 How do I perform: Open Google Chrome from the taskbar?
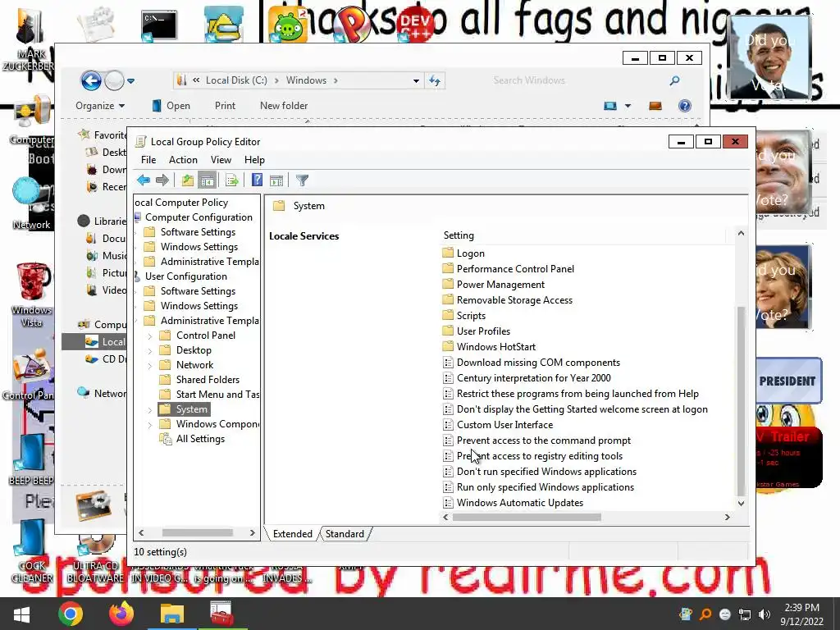point(71,614)
